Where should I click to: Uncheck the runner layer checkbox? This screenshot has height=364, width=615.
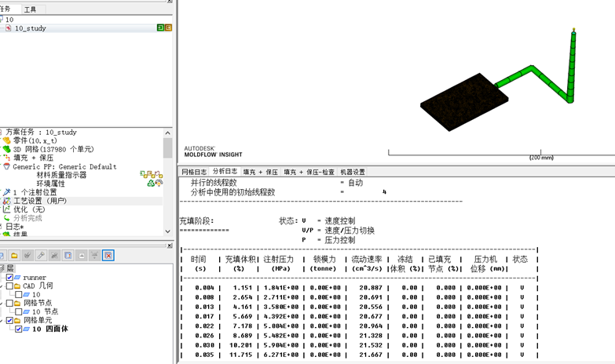9,278
